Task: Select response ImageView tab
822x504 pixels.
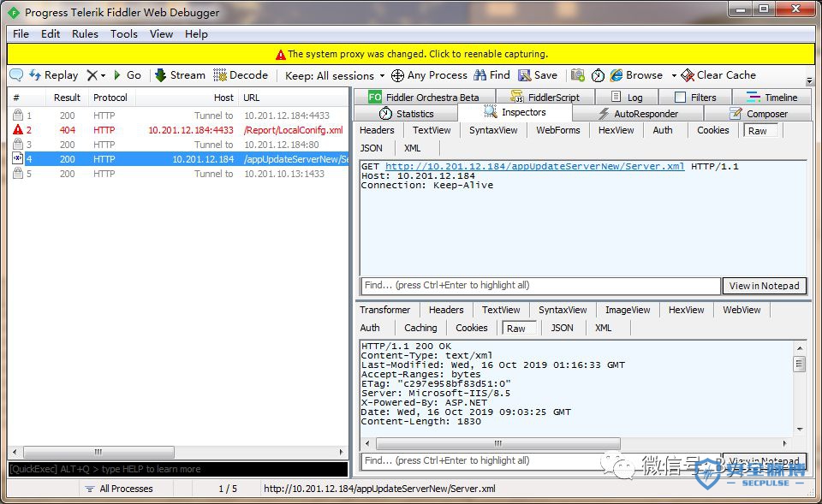Action: coord(628,310)
